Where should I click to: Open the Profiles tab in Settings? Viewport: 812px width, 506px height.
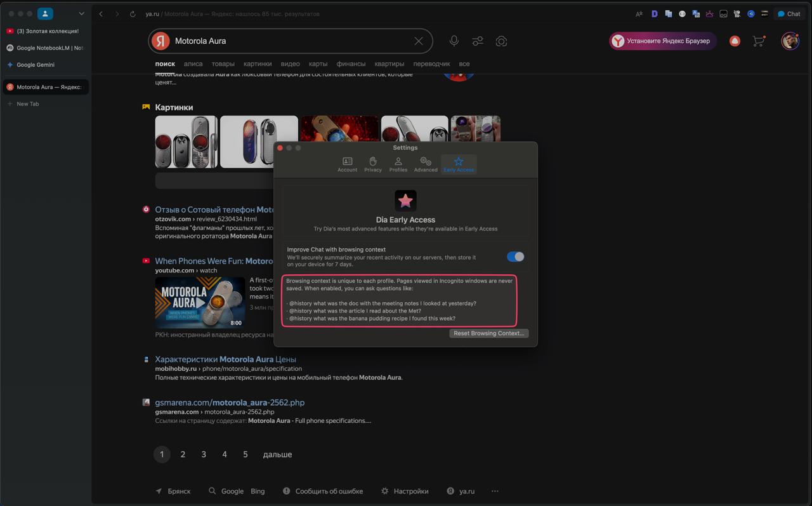[x=398, y=164]
